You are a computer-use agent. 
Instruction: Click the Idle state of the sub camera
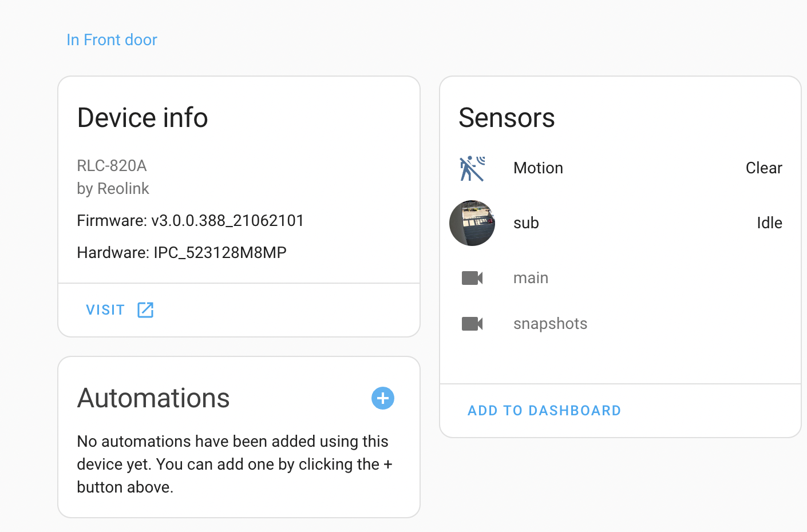(769, 223)
